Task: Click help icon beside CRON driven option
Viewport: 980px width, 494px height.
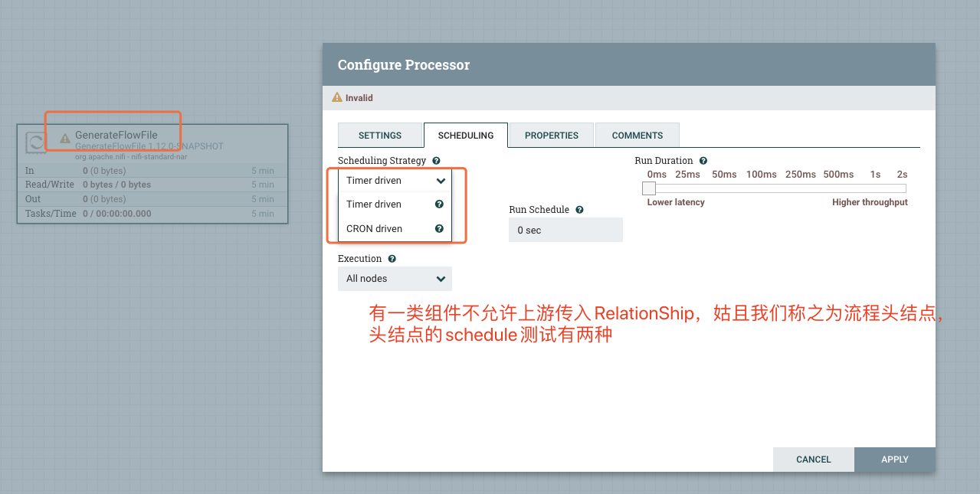Action: point(439,229)
